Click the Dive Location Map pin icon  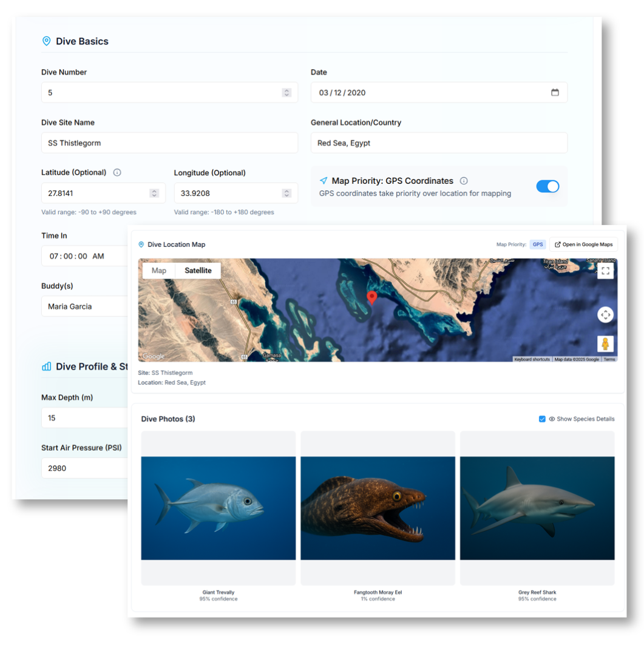click(141, 245)
